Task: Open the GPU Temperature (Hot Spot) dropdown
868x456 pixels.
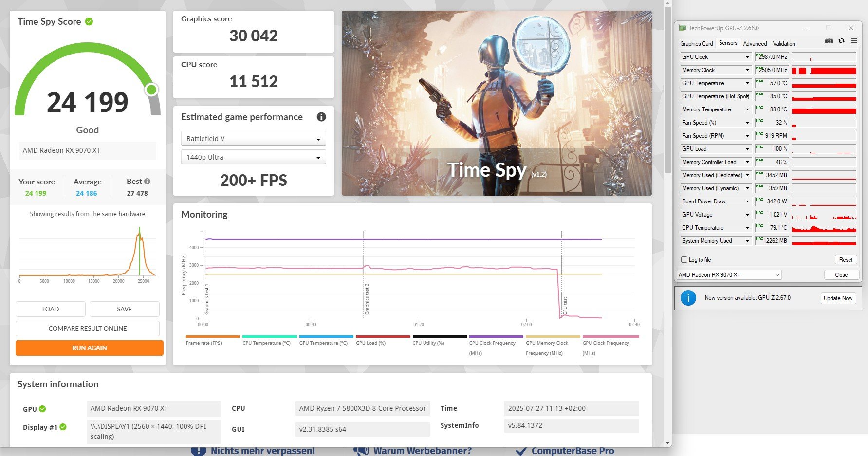Action: coord(747,96)
